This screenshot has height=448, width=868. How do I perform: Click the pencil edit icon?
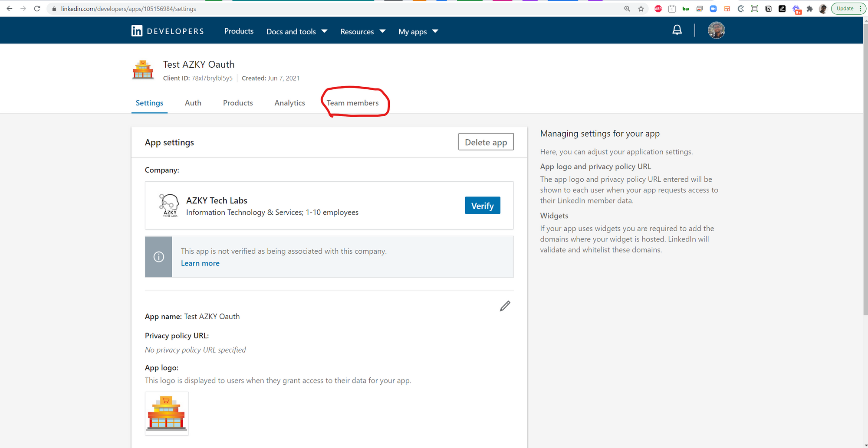point(505,306)
